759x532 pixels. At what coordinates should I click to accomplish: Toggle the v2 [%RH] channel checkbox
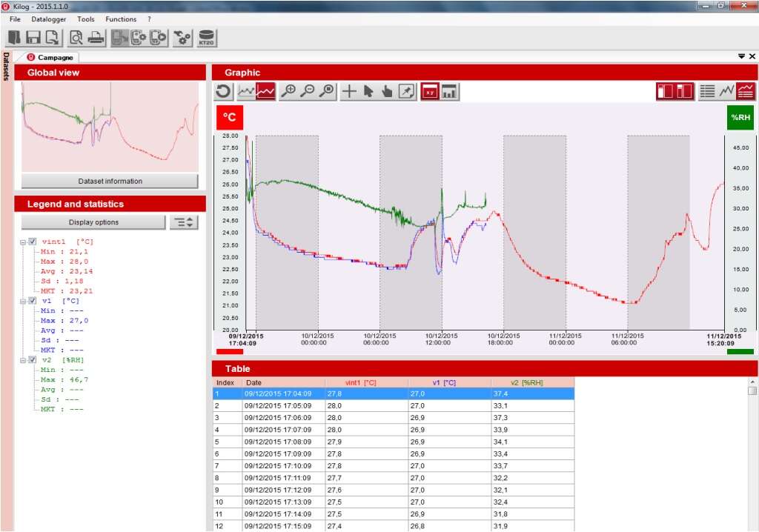coord(32,359)
